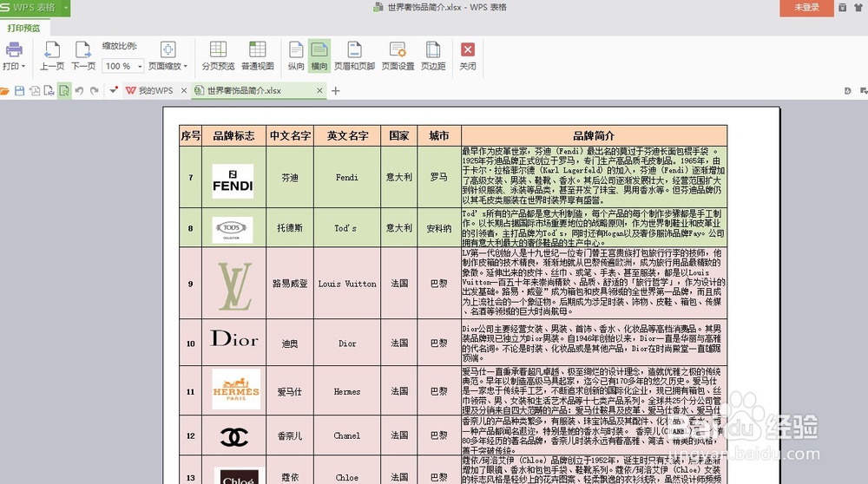Image resolution: width=868 pixels, height=484 pixels.
Task: Click the 国家 header cell
Action: (399, 136)
